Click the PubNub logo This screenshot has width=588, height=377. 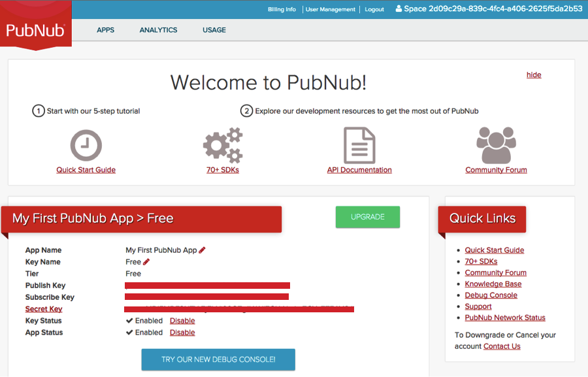35,30
